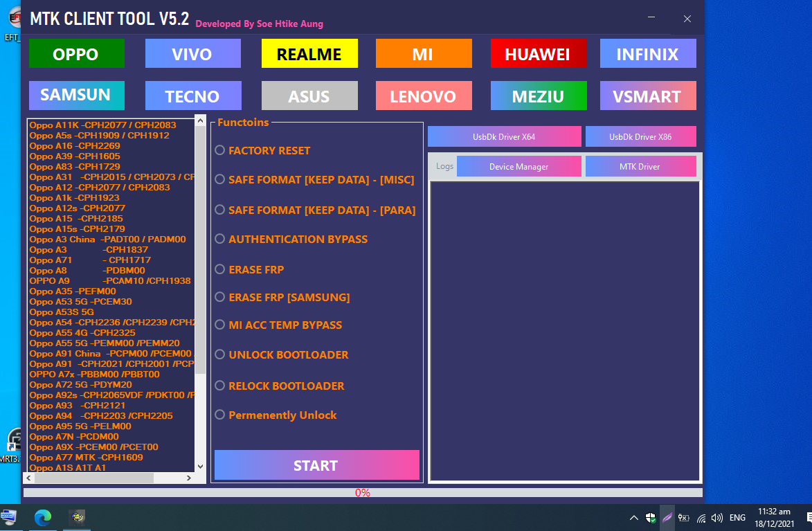
Task: Pick the Oppo A83 -CPH1729 model
Action: pyautogui.click(x=75, y=166)
